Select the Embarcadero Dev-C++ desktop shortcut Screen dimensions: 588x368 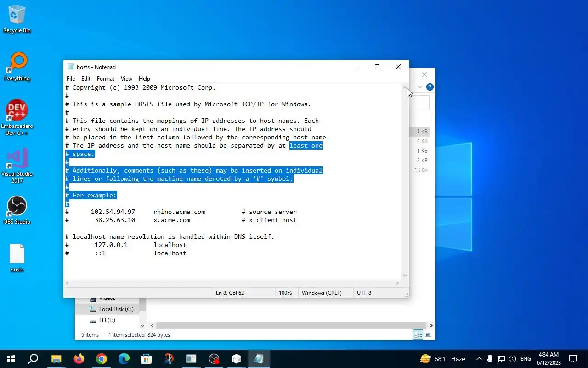[17, 117]
